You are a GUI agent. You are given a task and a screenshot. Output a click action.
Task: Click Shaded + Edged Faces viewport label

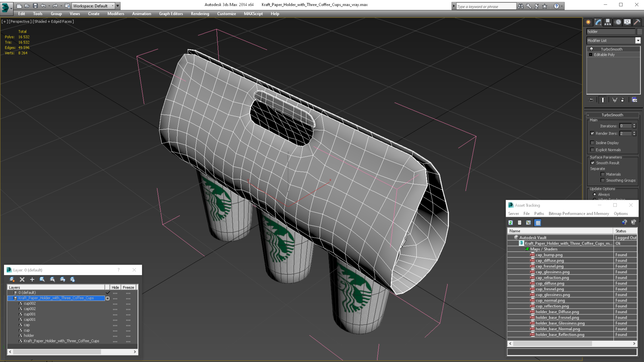[53, 21]
